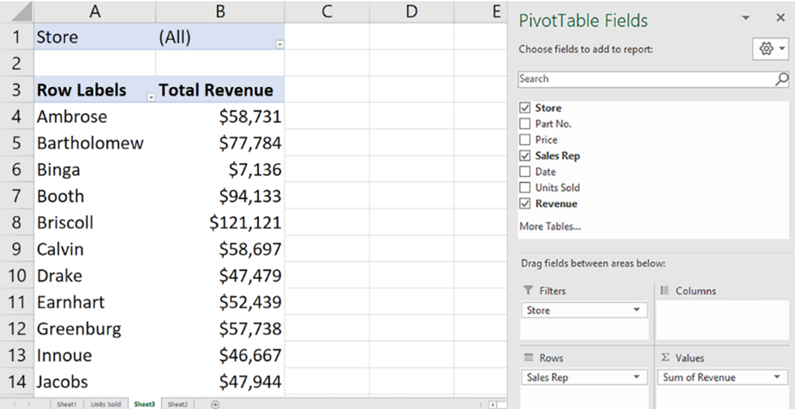Open the task pane options arrow
The image size is (795, 409).
click(746, 19)
